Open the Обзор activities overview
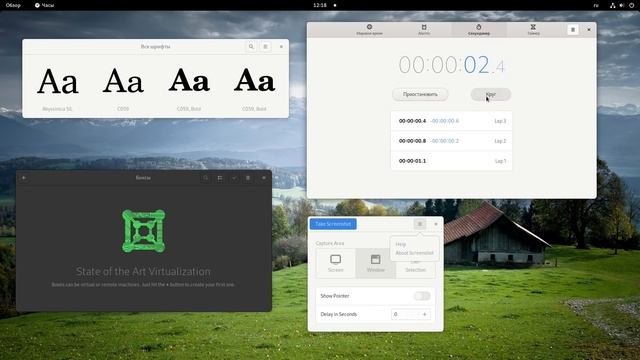Image resolution: width=640 pixels, height=360 pixels. (x=13, y=5)
